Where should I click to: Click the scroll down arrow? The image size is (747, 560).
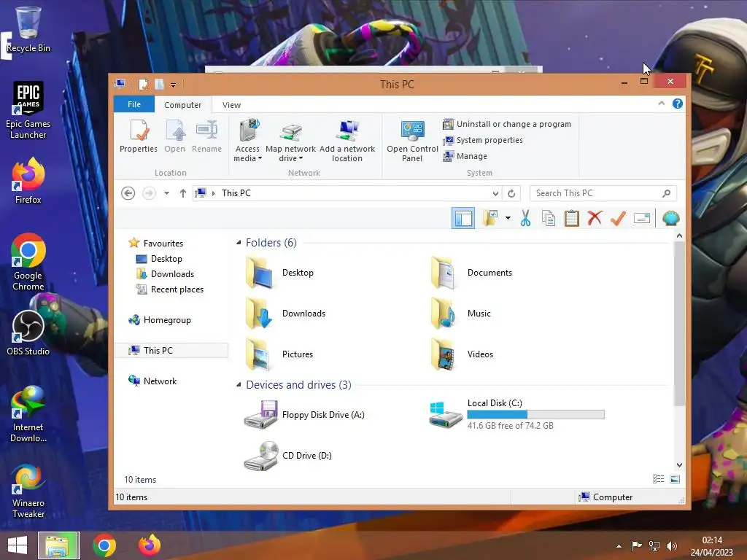[x=679, y=464]
